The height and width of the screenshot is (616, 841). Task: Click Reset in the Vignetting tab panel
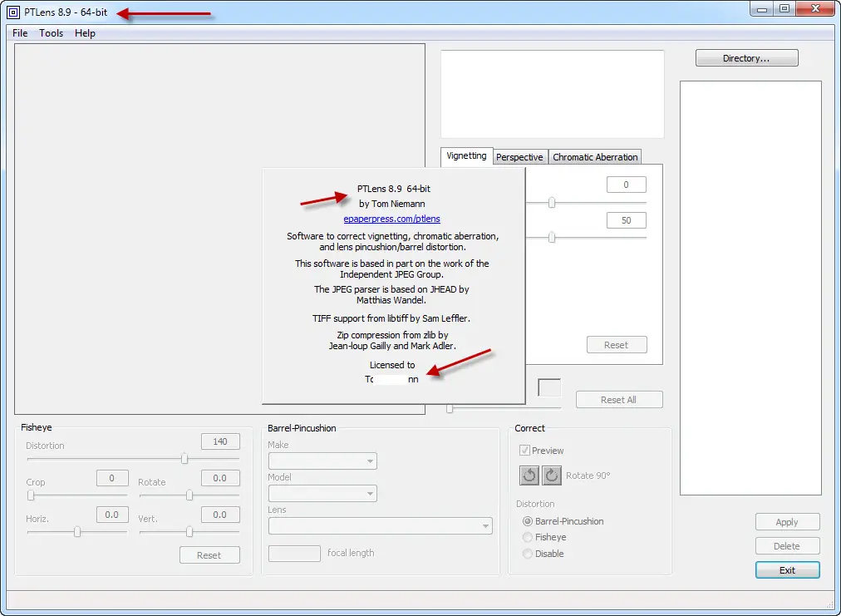pos(617,345)
